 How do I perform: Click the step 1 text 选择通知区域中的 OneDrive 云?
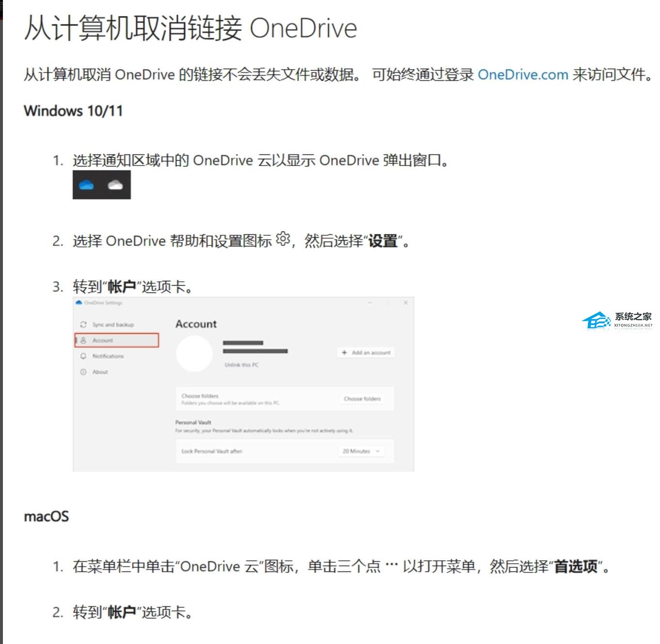point(172,160)
